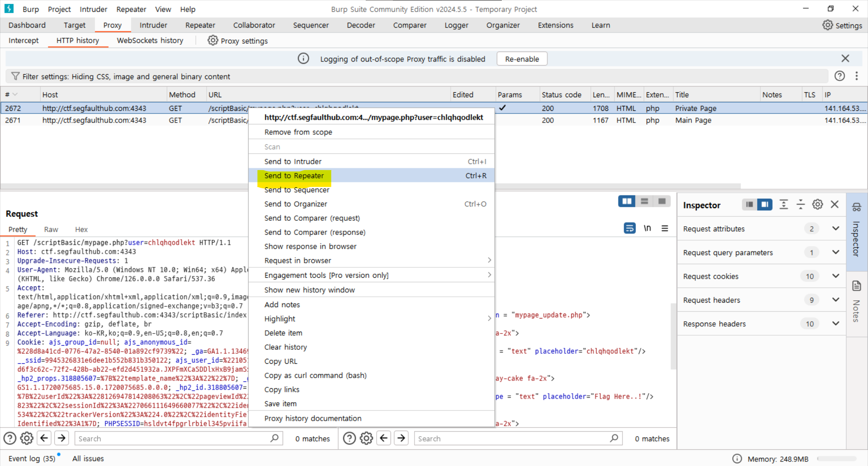Expand Response headers section
The image size is (868, 466).
tap(835, 323)
